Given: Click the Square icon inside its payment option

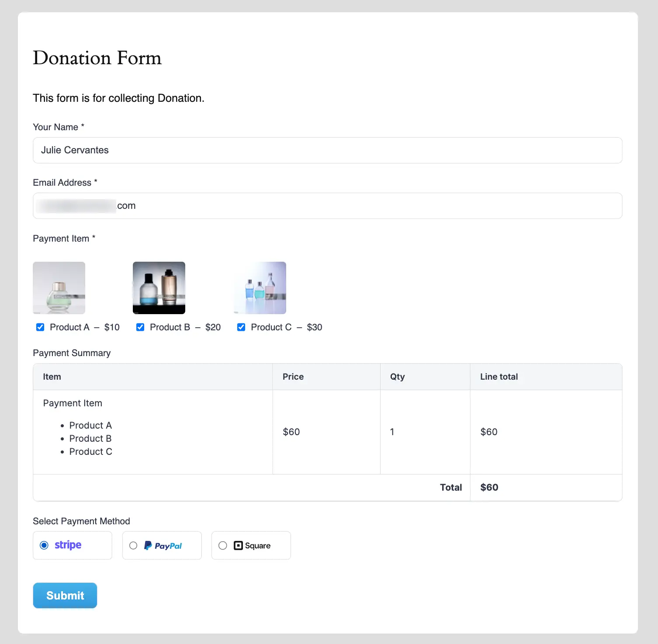Looking at the screenshot, I should click(x=238, y=545).
